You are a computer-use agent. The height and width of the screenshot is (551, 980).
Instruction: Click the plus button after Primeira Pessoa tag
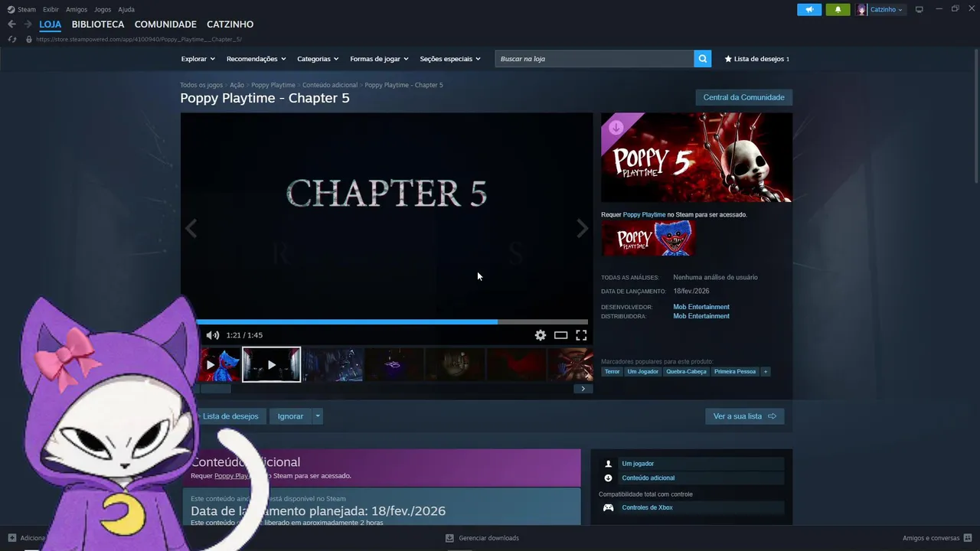tap(765, 371)
